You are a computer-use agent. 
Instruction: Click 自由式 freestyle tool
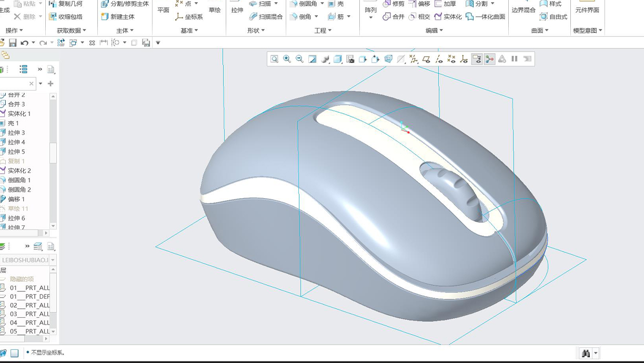554,17
